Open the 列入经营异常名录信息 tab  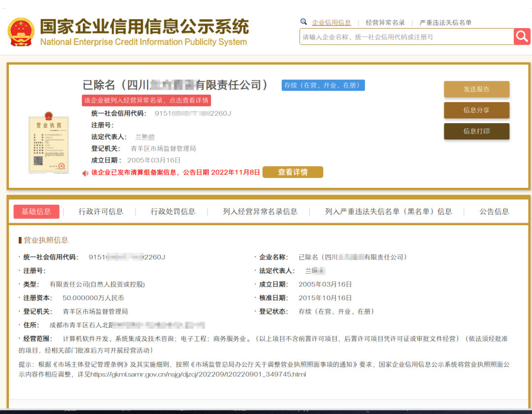point(260,211)
